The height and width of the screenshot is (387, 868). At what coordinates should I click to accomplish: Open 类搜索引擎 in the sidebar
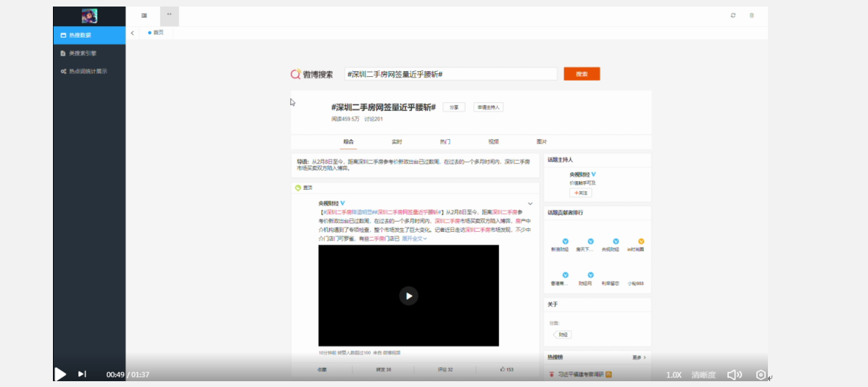pos(90,53)
